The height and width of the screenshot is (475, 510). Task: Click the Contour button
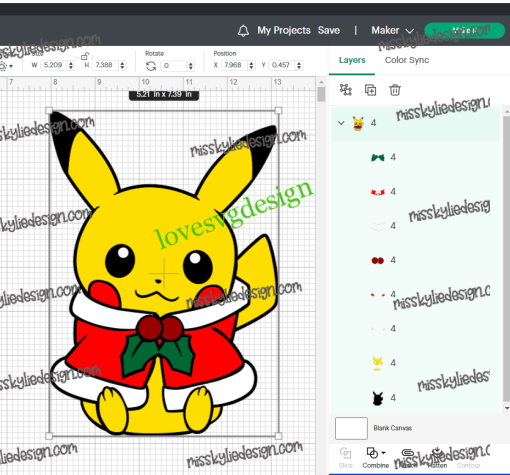coord(468,465)
